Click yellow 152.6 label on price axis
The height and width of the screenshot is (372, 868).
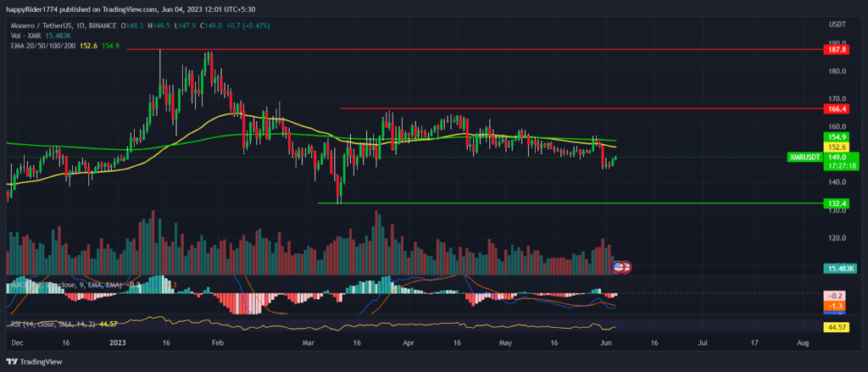836,147
